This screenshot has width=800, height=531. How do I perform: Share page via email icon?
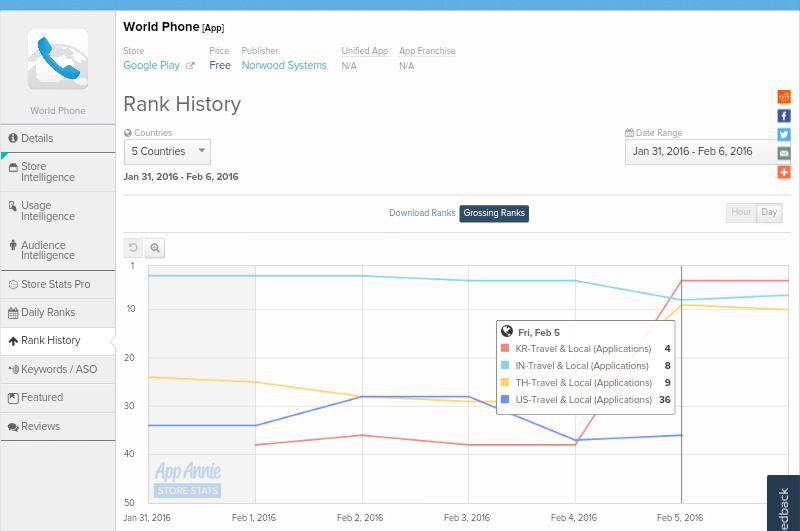pos(784,153)
